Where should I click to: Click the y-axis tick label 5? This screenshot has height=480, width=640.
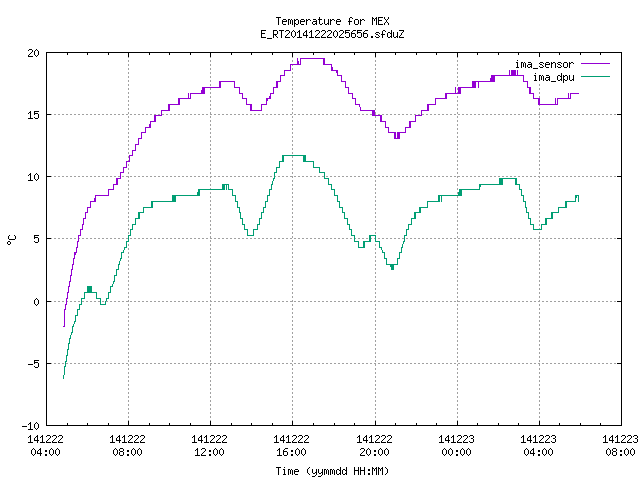[x=36, y=239]
